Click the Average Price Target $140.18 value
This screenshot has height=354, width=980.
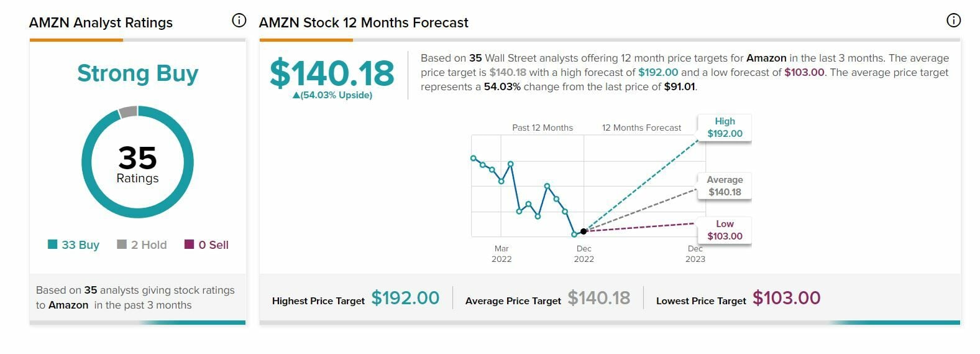598,299
